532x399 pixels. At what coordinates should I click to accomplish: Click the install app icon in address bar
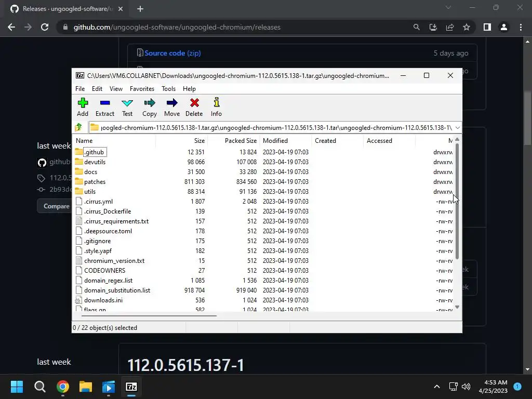tap(433, 27)
